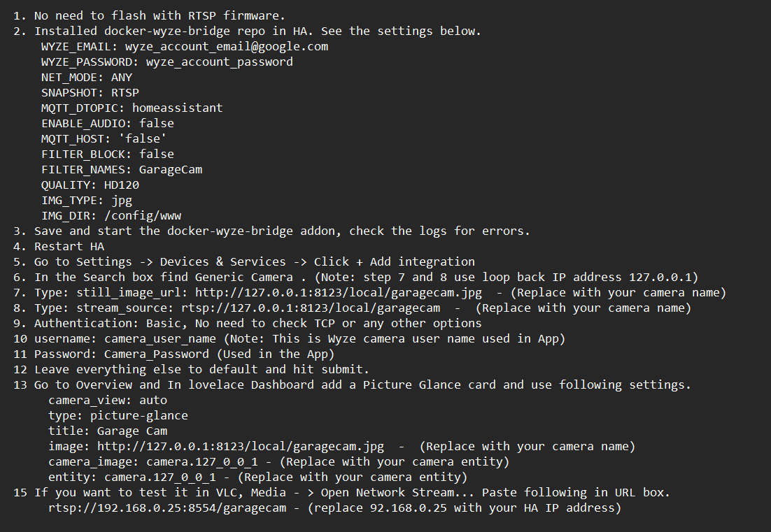Click the NET_MODE: ANY line
This screenshot has height=532, width=771.
(86, 77)
